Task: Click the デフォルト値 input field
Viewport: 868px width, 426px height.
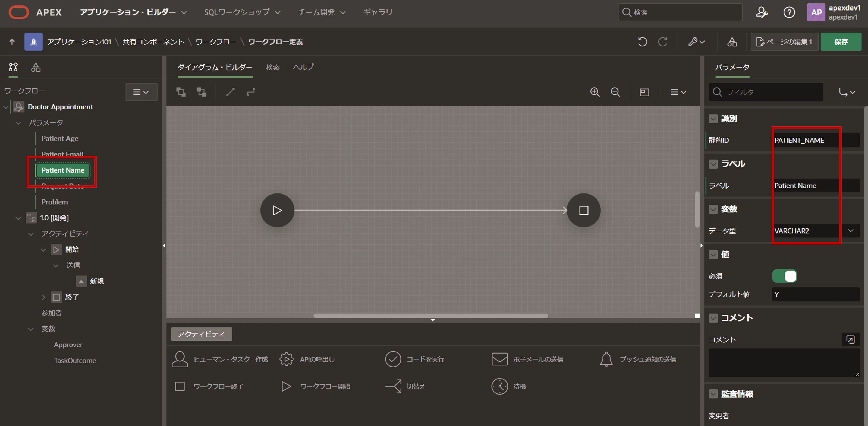Action: [x=815, y=294]
